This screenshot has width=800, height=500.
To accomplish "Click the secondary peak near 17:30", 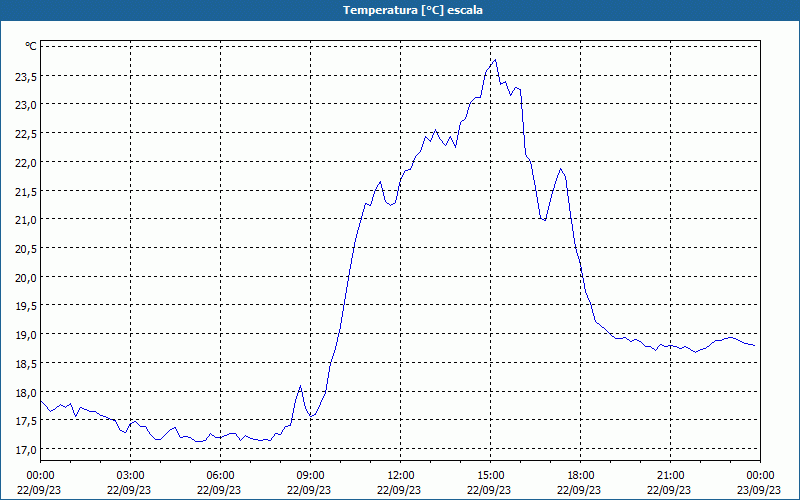I will point(560,169).
